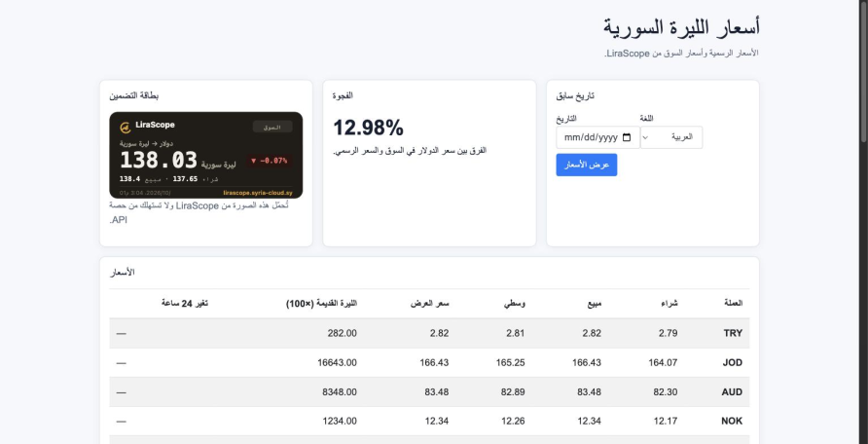Click the 24h change dash in AUD row
The width and height of the screenshot is (868, 444).
pyautogui.click(x=122, y=392)
